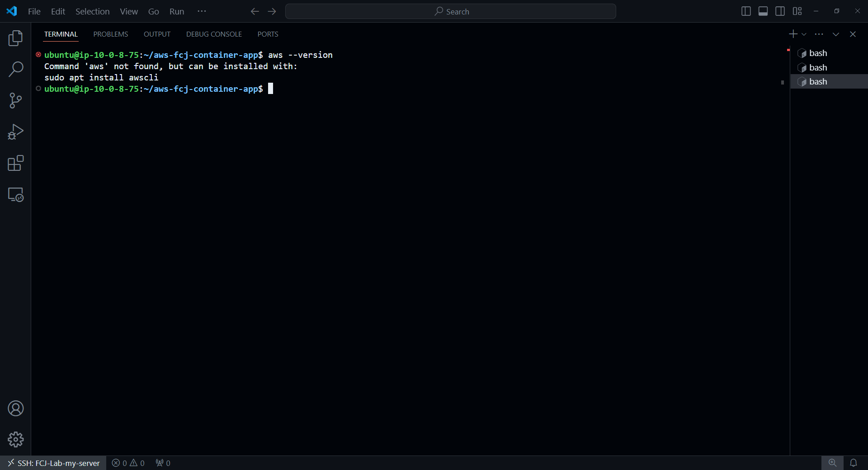This screenshot has height=470, width=868.
Task: Open the Go menu
Action: [154, 11]
